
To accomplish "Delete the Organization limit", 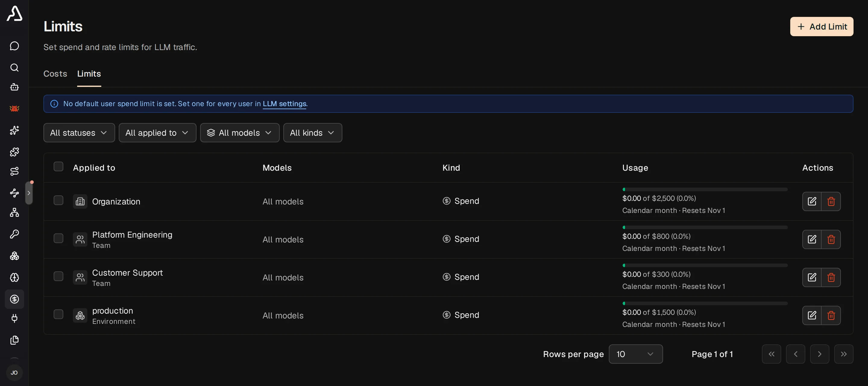I will click(831, 201).
